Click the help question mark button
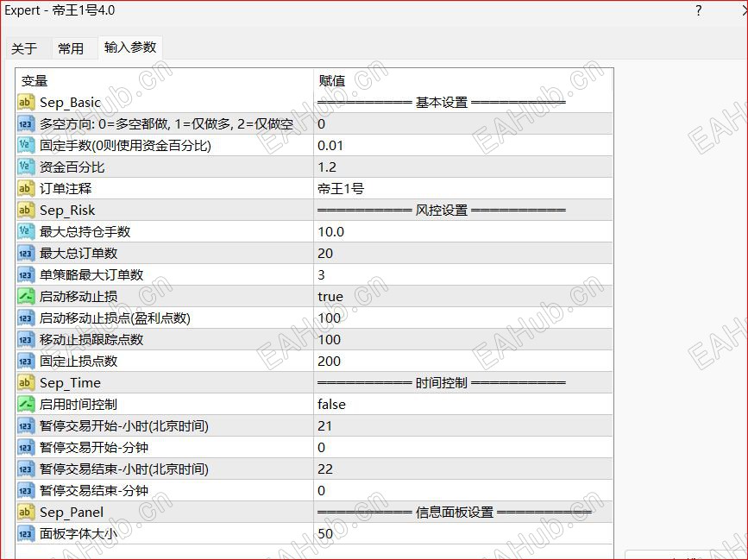The image size is (748, 560). pos(699,10)
